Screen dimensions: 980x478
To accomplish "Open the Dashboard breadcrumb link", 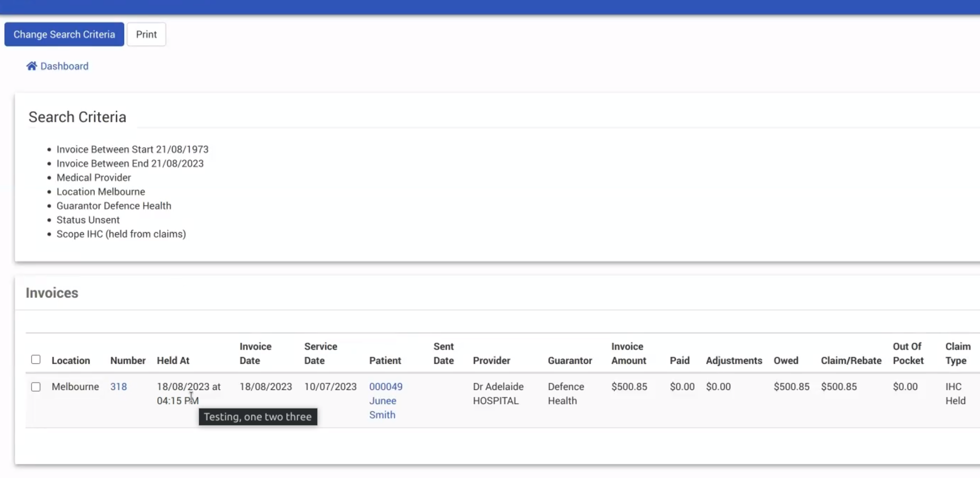I will tap(64, 66).
